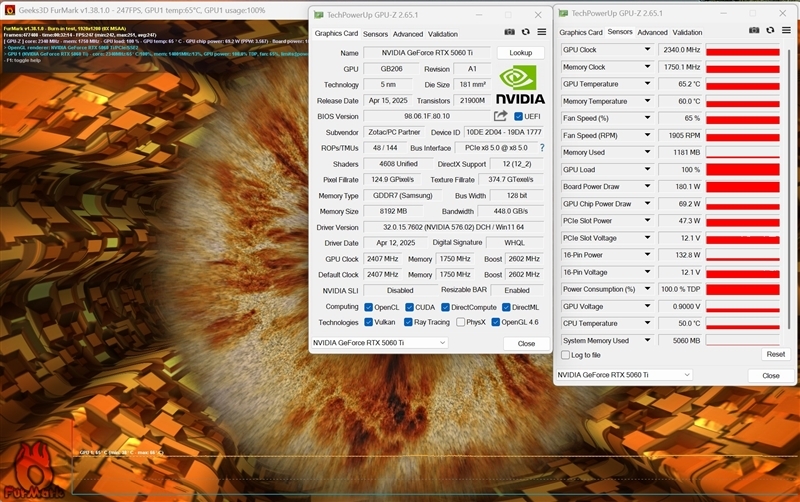Viewport: 800px width, 502px height.
Task: Toggle the DirectCompute checkbox
Action: (x=445, y=307)
